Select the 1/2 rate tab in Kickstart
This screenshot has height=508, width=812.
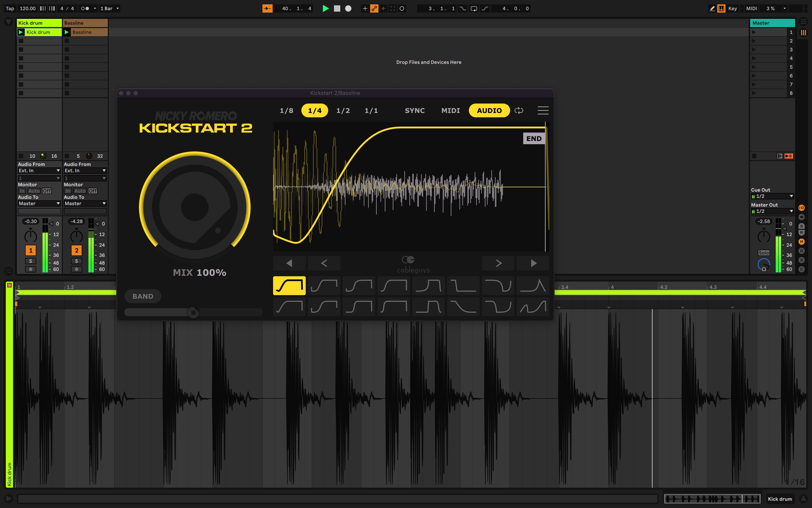tap(343, 111)
